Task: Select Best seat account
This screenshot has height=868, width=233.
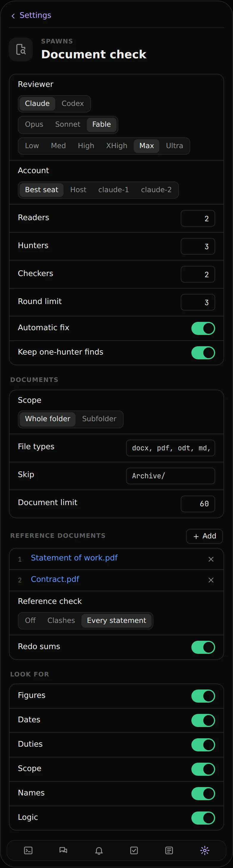Action: click(42, 190)
